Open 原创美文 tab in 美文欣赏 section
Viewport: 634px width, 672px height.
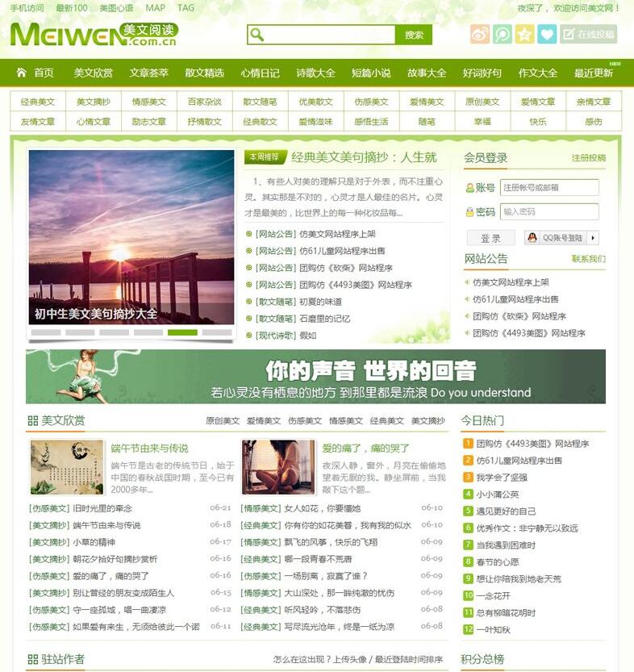[223, 421]
